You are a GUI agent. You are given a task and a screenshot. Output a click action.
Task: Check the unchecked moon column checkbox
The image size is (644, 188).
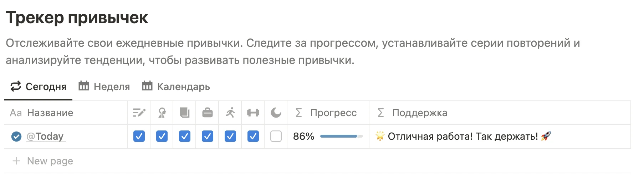(x=276, y=136)
